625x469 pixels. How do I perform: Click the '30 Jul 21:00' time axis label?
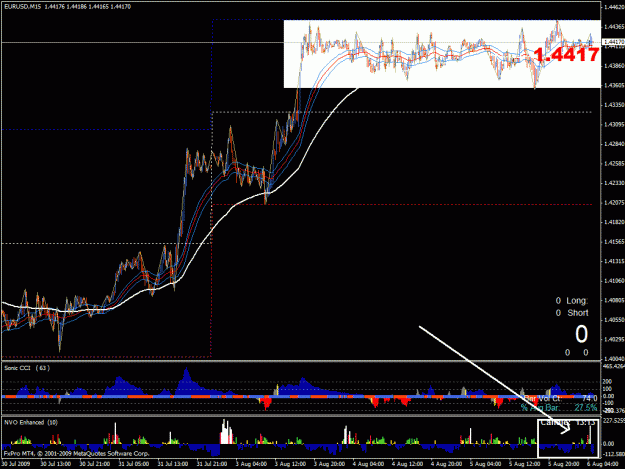tap(94, 464)
